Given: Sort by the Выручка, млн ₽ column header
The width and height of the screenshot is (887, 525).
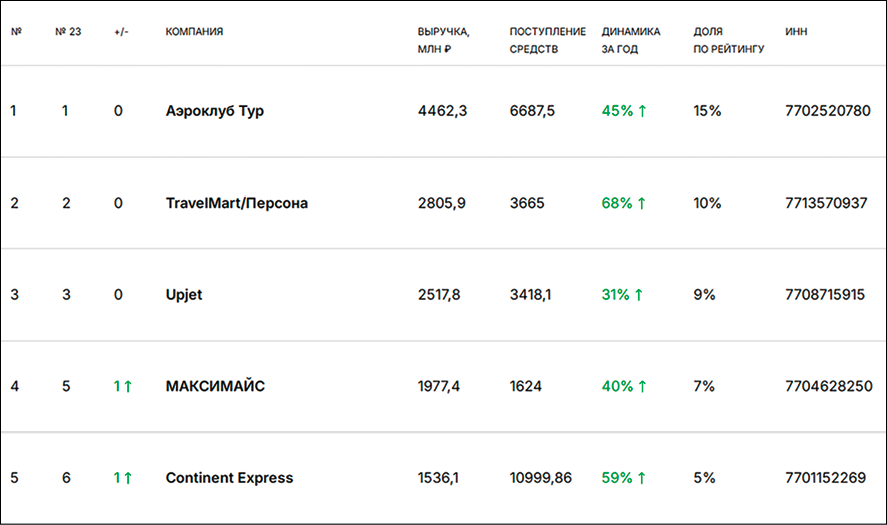Looking at the screenshot, I should pos(441,40).
